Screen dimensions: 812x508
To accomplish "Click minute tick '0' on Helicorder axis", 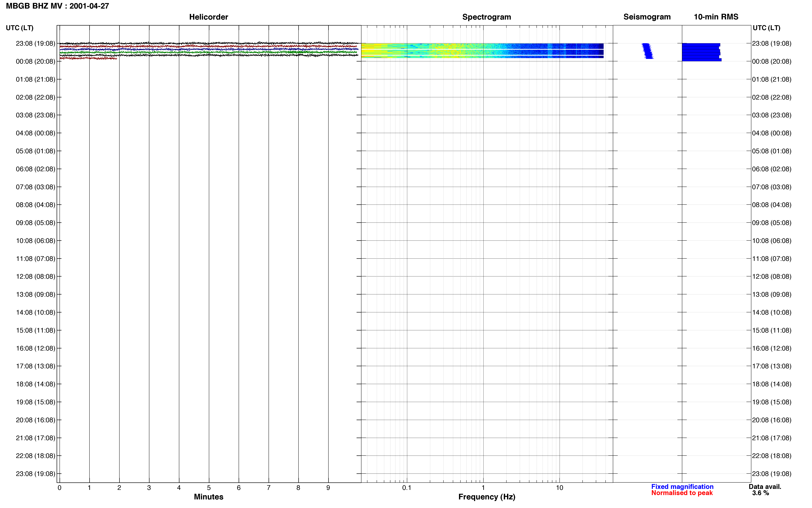I will (x=59, y=488).
